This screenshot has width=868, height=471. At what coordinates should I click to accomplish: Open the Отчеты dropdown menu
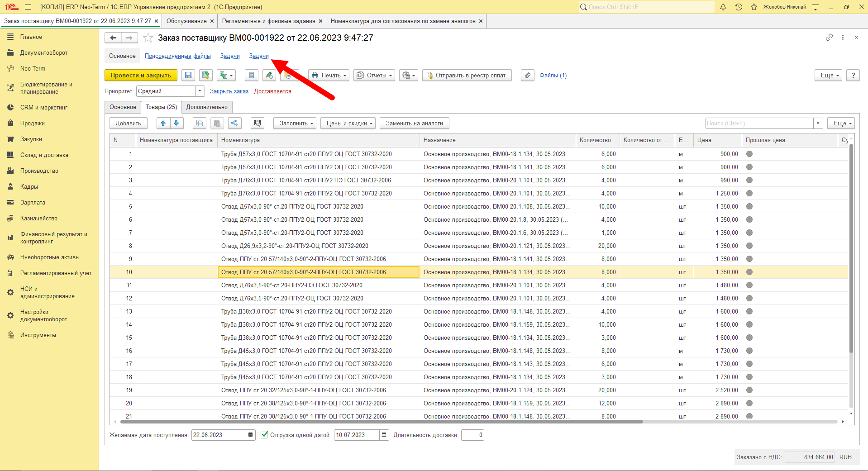[374, 76]
